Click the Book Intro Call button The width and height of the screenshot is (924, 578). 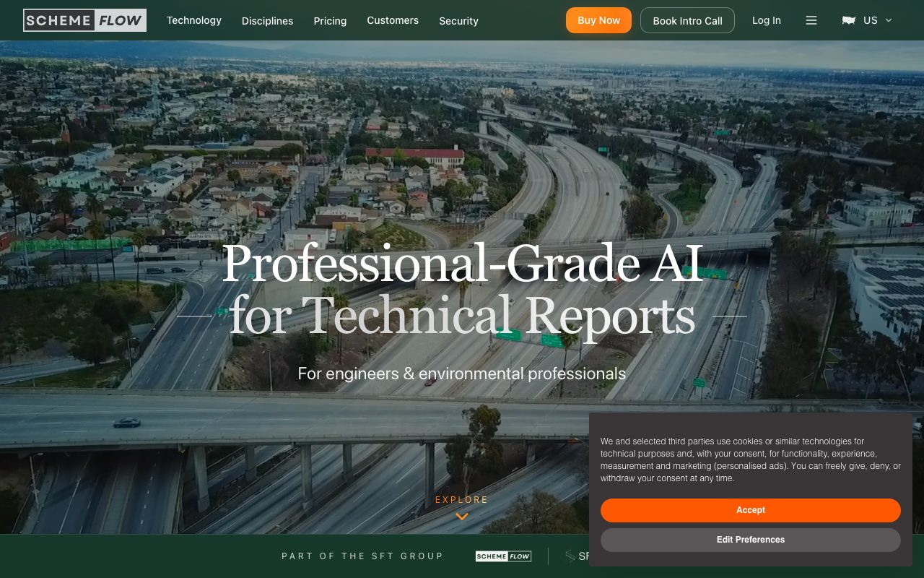click(x=687, y=20)
